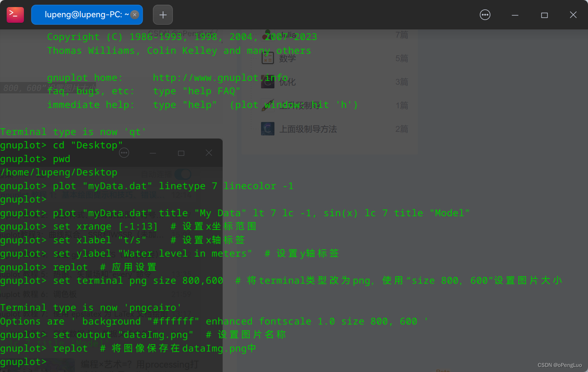The width and height of the screenshot is (588, 372).
Task: Click the set output "dataImg.png" command
Action: (143, 335)
